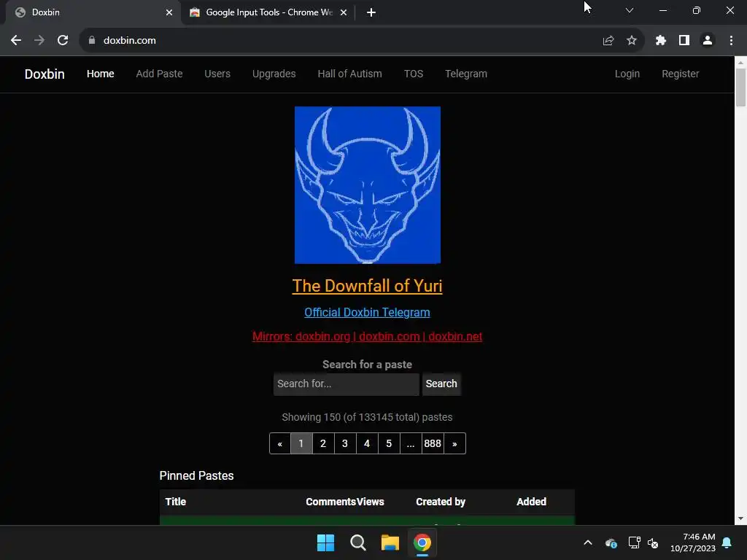Open the Home nav item
Screen dimensions: 747x560
click(101, 74)
